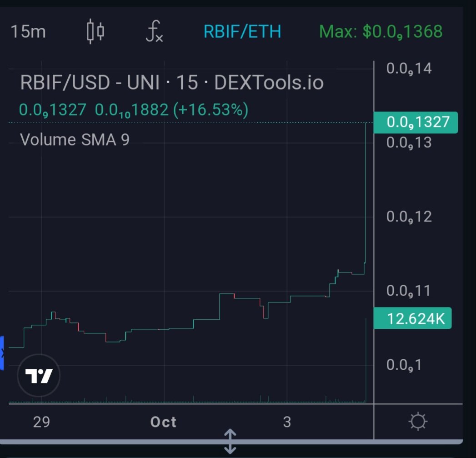Click the Max: $0.0₉1368 label

point(381,31)
